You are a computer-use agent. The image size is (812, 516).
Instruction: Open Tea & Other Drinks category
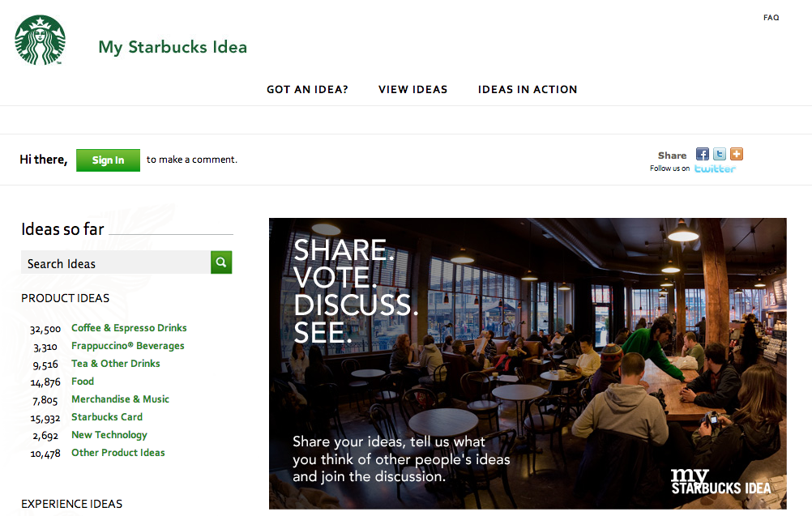pos(116,364)
